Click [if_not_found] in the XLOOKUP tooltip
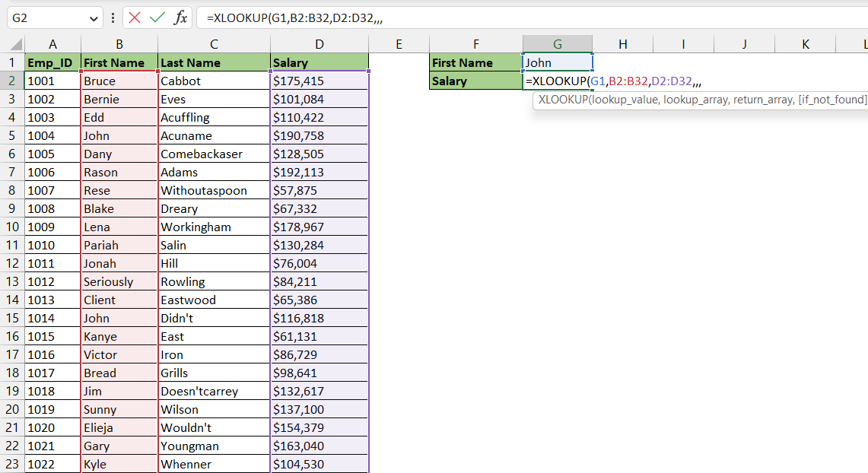 point(832,100)
